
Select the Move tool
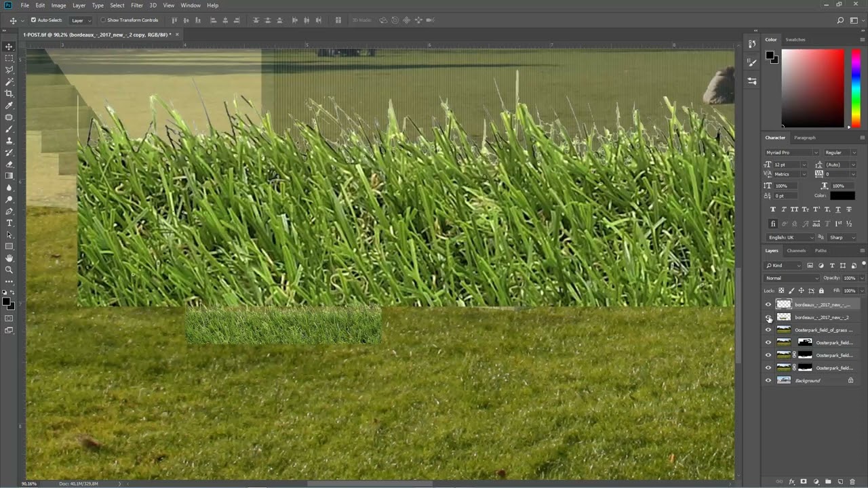[x=9, y=46]
